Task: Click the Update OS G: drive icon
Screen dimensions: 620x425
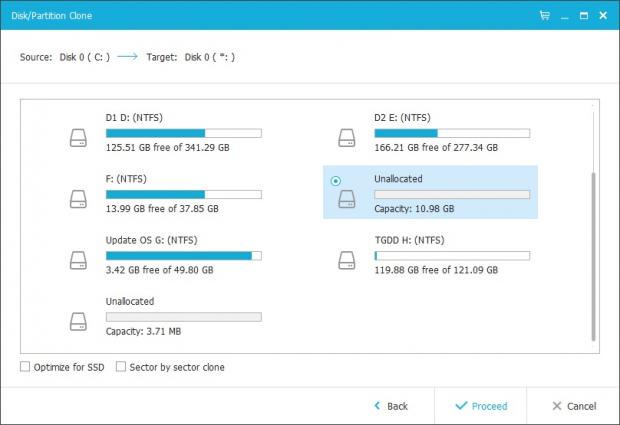Action: pos(79,260)
